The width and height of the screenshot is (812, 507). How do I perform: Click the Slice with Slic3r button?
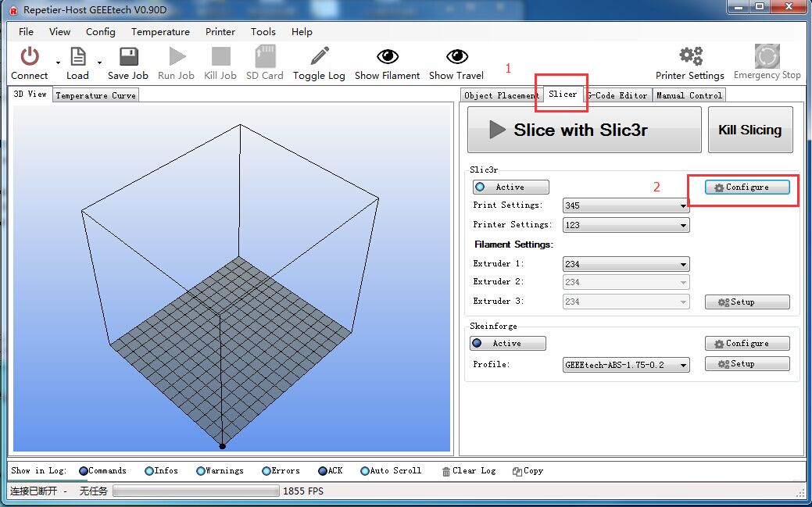coord(584,130)
